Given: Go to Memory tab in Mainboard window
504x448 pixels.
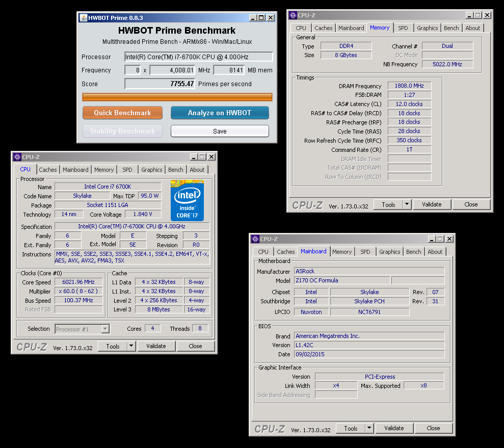Looking at the screenshot, I should 342,252.
